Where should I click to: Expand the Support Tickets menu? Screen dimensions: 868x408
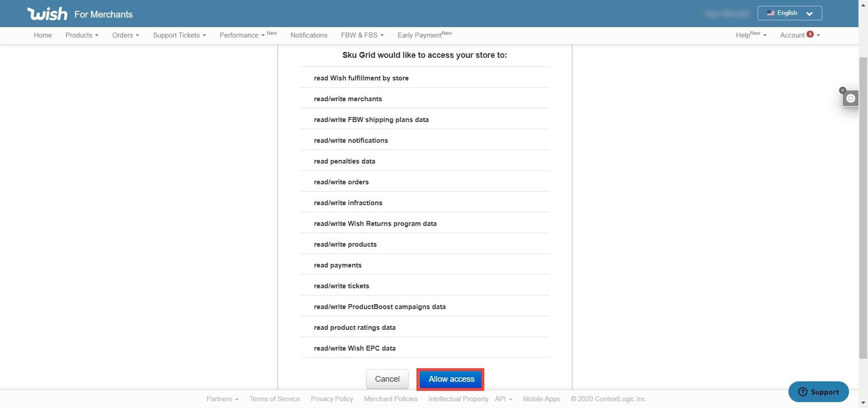179,35
